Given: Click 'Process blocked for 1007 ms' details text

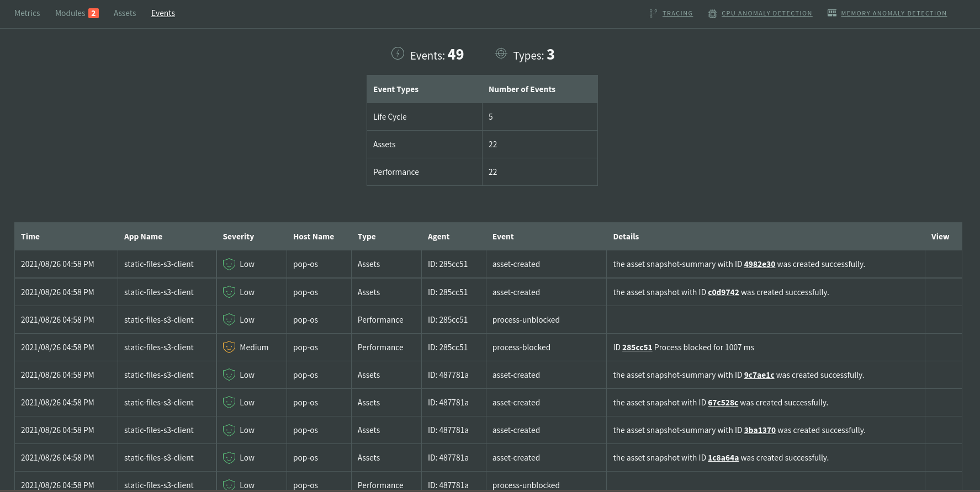Looking at the screenshot, I should point(704,347).
